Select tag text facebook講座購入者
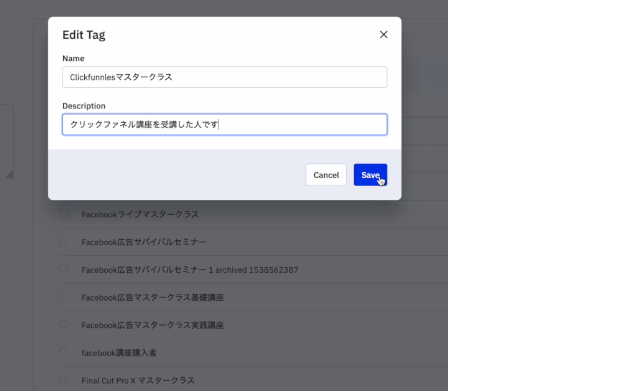This screenshot has height=391, width=631. [x=119, y=353]
